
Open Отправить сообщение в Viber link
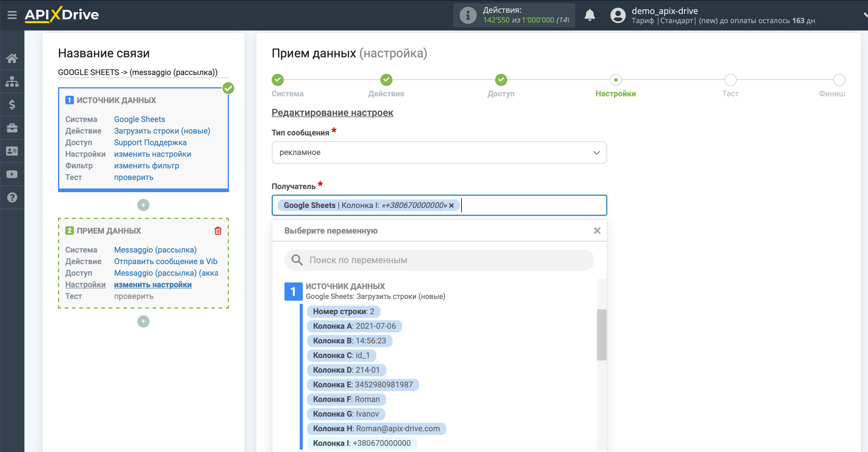coord(166,261)
